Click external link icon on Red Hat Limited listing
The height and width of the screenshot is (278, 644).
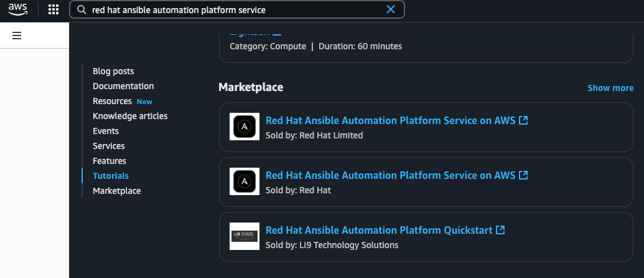point(523,120)
